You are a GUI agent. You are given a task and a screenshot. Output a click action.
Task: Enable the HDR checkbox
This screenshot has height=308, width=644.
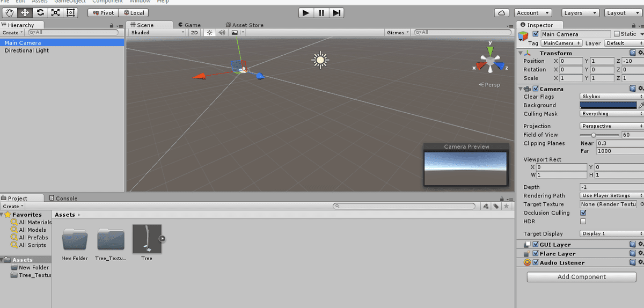(583, 221)
